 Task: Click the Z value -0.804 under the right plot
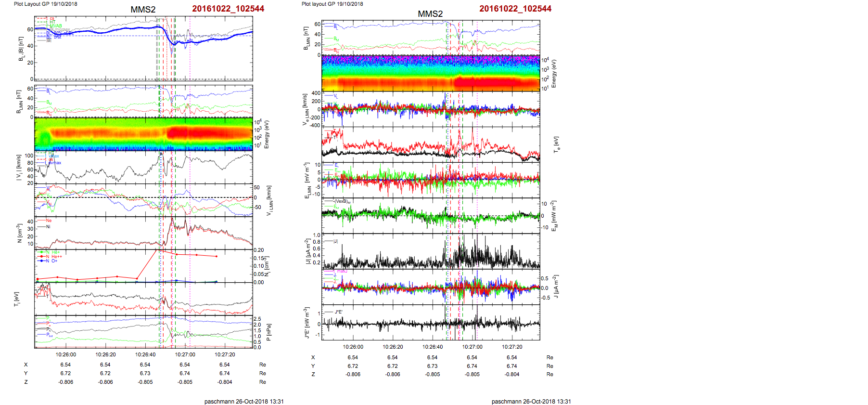tap(511, 374)
